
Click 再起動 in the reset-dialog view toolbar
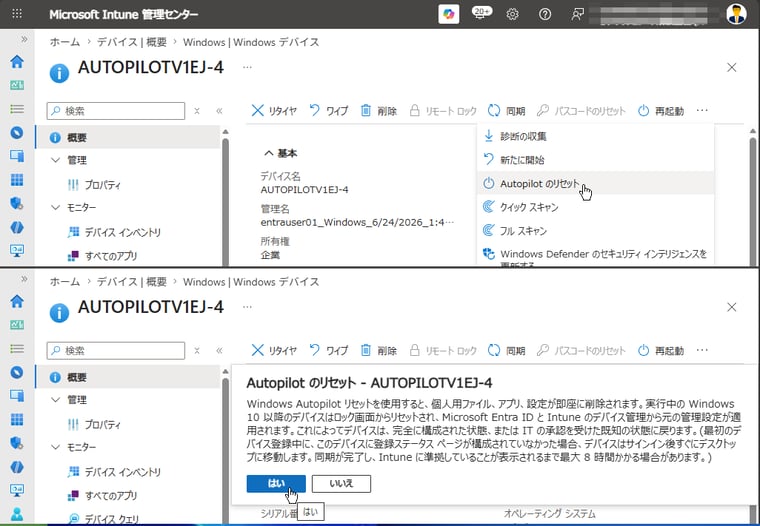(x=661, y=351)
